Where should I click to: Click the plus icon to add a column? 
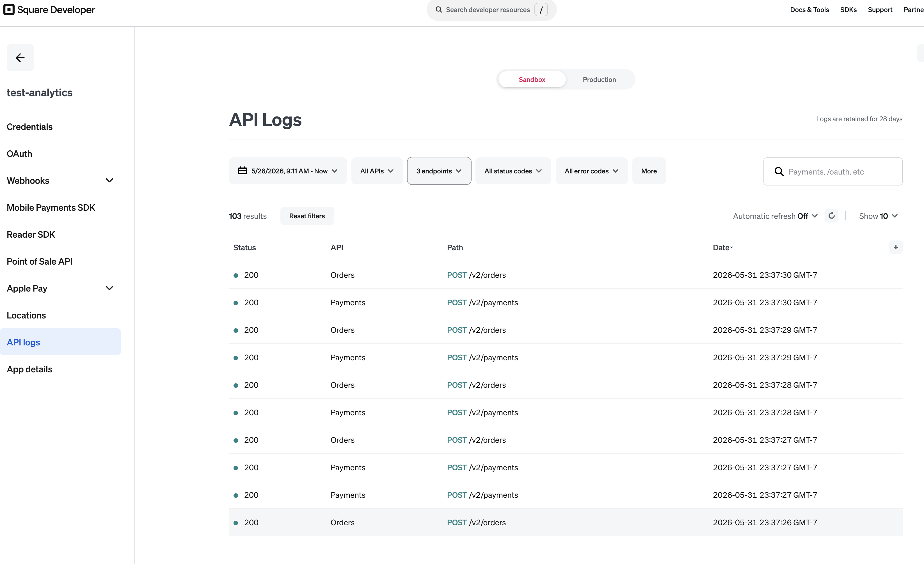[895, 247]
